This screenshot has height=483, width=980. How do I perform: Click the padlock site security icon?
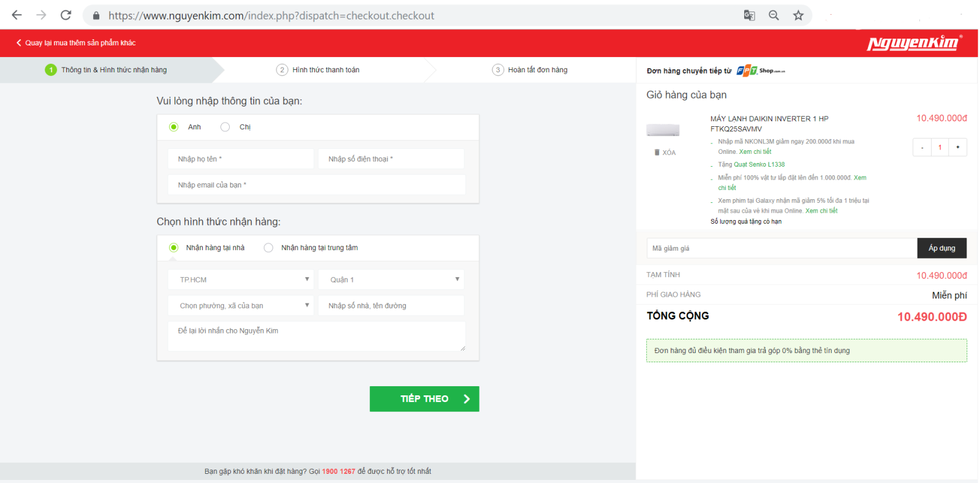point(96,16)
